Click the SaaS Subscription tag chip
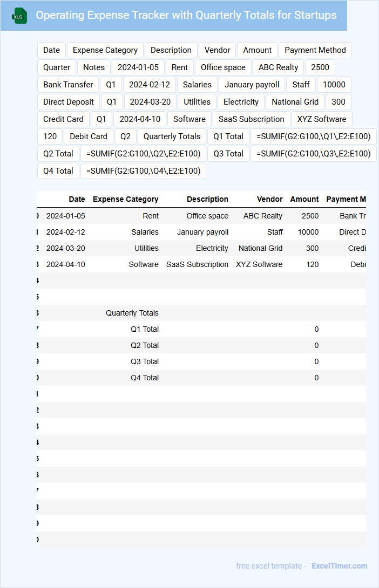 (252, 119)
